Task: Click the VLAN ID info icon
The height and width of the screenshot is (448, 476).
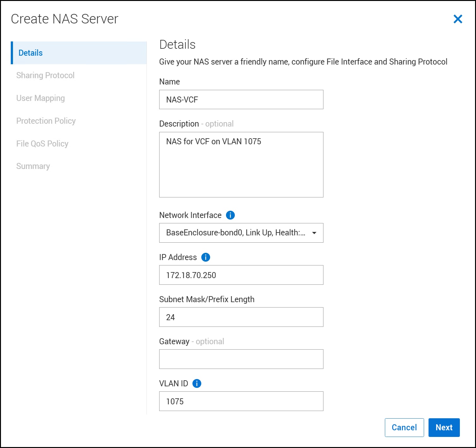Action: coord(197,383)
